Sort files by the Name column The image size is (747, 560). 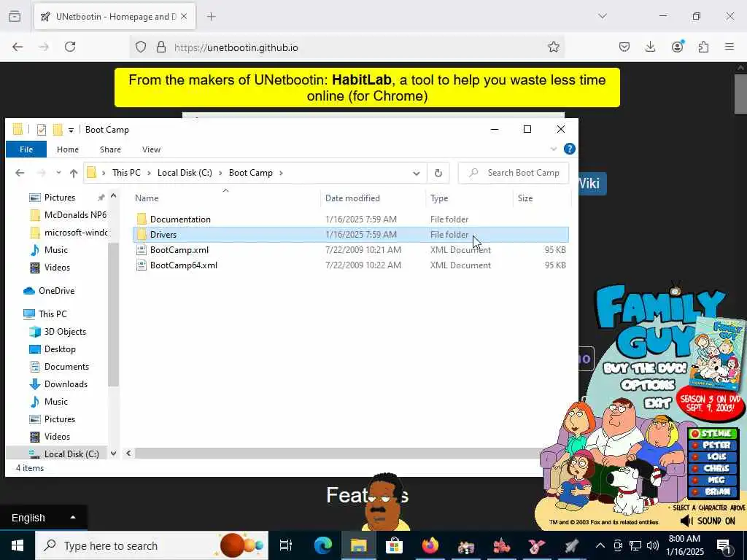[147, 198]
